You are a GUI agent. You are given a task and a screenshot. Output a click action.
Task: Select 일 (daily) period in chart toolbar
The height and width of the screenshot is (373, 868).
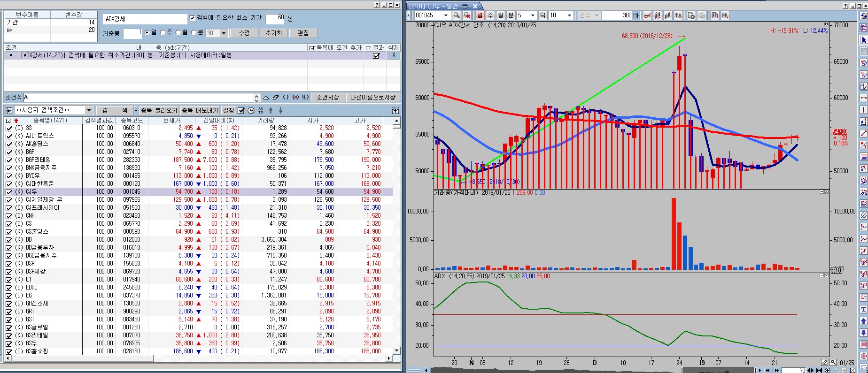[x=480, y=15]
